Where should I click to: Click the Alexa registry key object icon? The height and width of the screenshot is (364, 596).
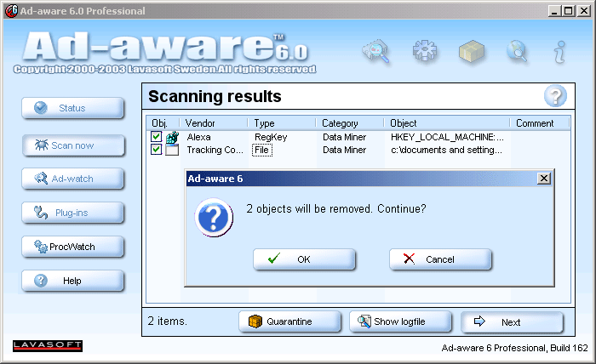coord(172,137)
